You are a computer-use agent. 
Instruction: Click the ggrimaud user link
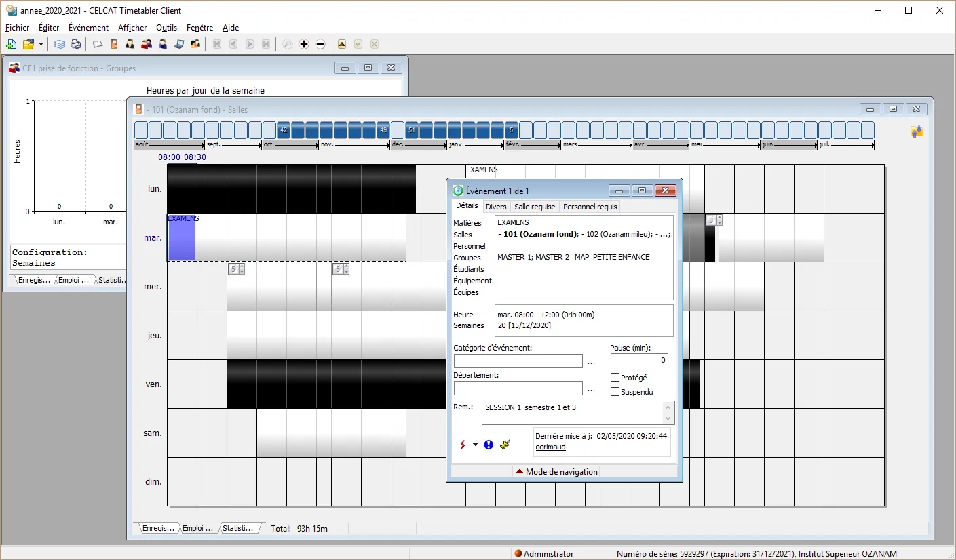point(550,447)
